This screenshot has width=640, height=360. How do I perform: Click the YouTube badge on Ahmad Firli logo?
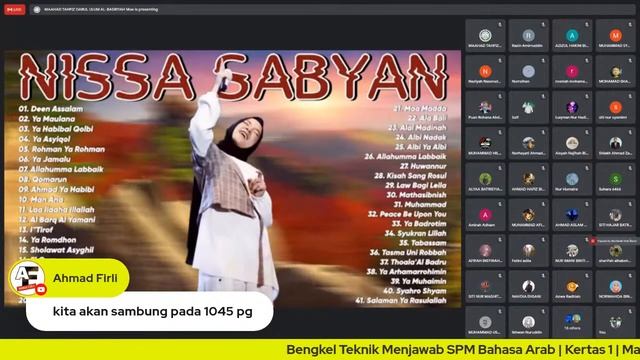coord(41,289)
